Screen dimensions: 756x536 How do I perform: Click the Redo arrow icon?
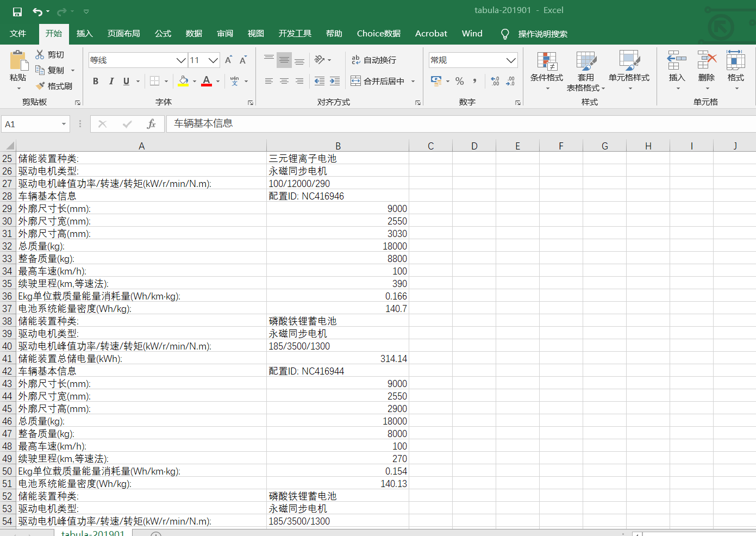point(62,11)
